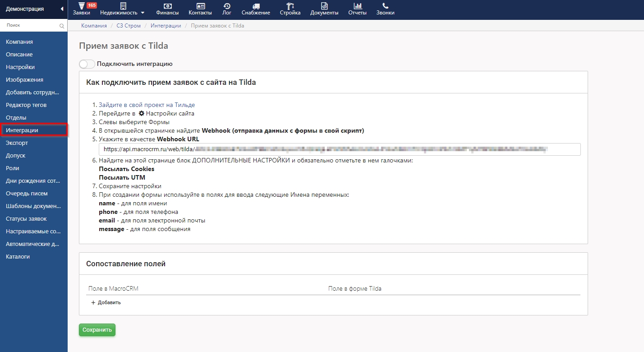Click the Webhook URL input field
Image resolution: width=644 pixels, height=352 pixels.
point(339,149)
